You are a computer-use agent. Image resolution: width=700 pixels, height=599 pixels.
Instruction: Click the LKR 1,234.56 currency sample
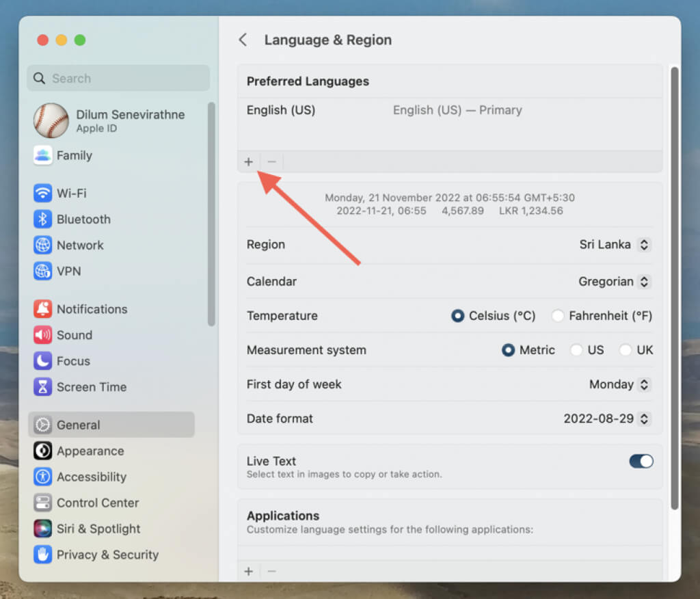pyautogui.click(x=530, y=211)
